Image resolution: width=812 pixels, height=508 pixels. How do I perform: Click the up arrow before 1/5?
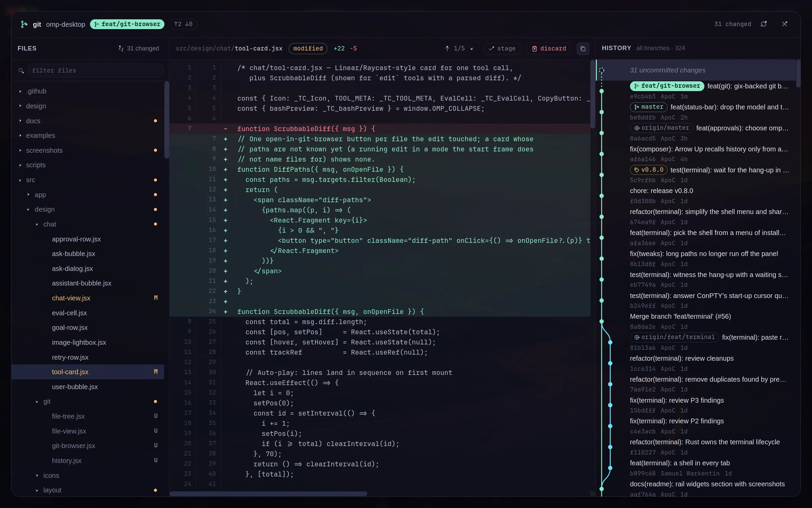coord(447,48)
